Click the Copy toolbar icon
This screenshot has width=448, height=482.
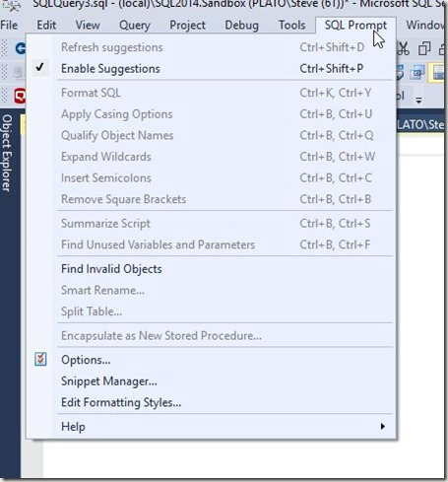pos(424,48)
